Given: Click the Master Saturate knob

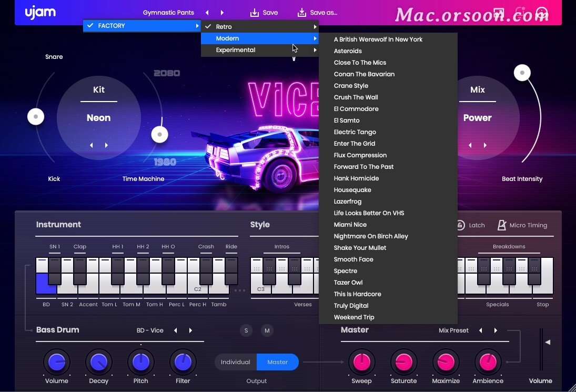Looking at the screenshot, I should (403, 362).
